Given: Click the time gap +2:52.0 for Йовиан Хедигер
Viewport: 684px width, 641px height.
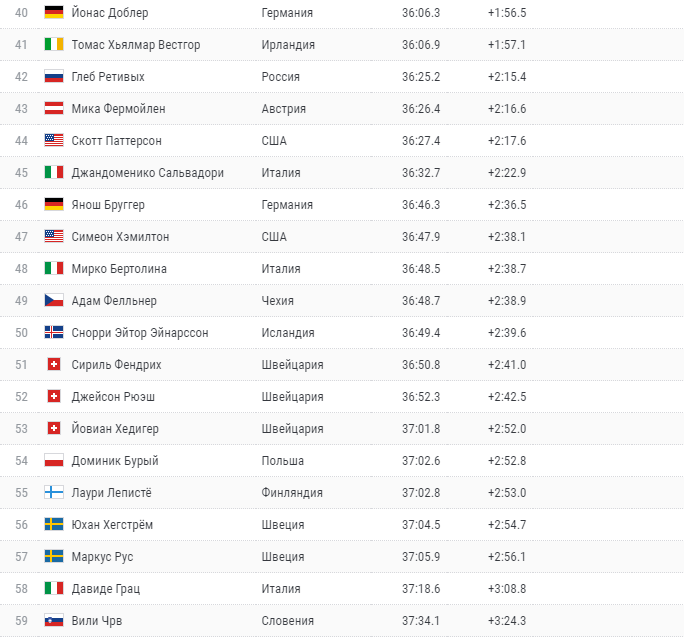Looking at the screenshot, I should pos(507,429).
